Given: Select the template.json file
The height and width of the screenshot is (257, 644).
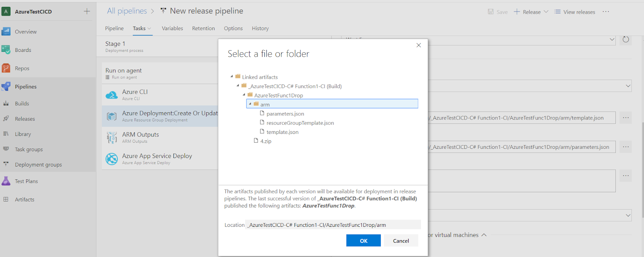Looking at the screenshot, I should 282,132.
